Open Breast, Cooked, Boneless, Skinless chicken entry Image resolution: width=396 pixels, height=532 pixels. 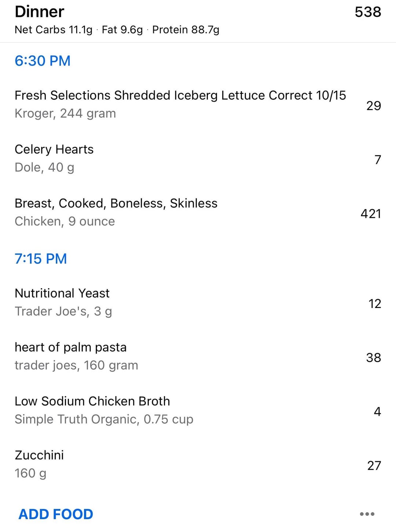[198, 212]
